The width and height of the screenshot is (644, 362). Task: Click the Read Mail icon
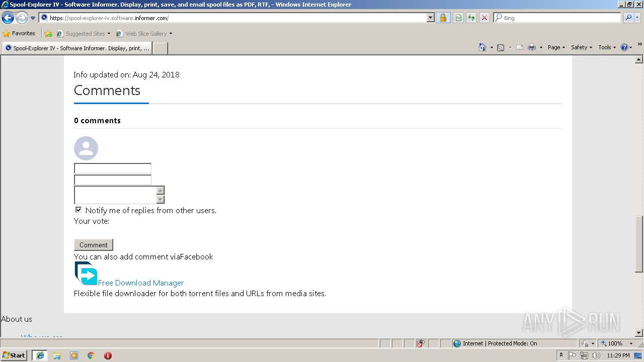click(520, 47)
